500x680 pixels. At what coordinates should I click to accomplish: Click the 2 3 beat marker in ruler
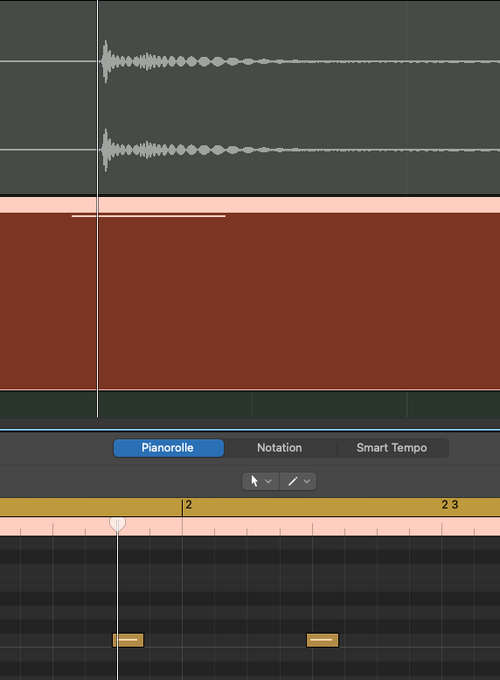pos(450,505)
